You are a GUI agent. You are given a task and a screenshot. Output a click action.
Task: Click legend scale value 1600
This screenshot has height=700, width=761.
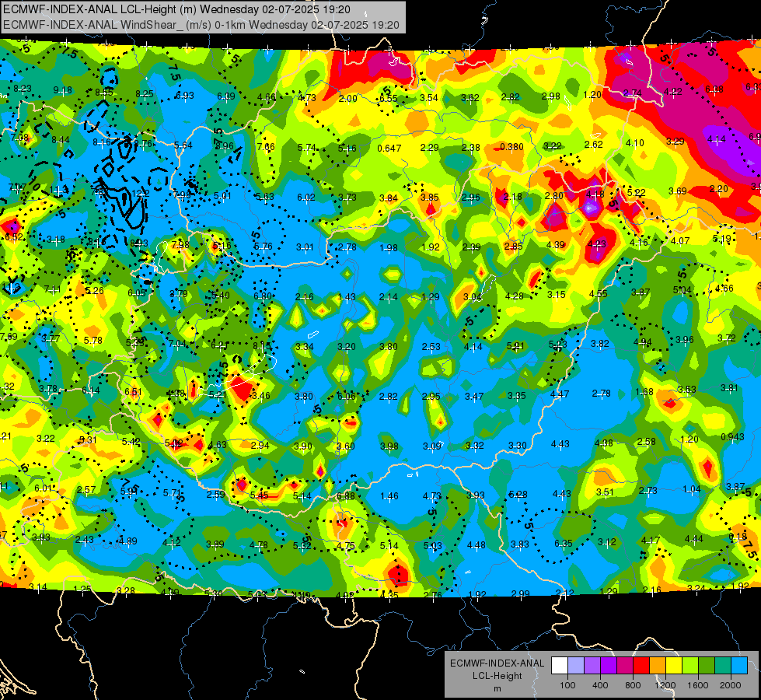pyautogui.click(x=698, y=685)
